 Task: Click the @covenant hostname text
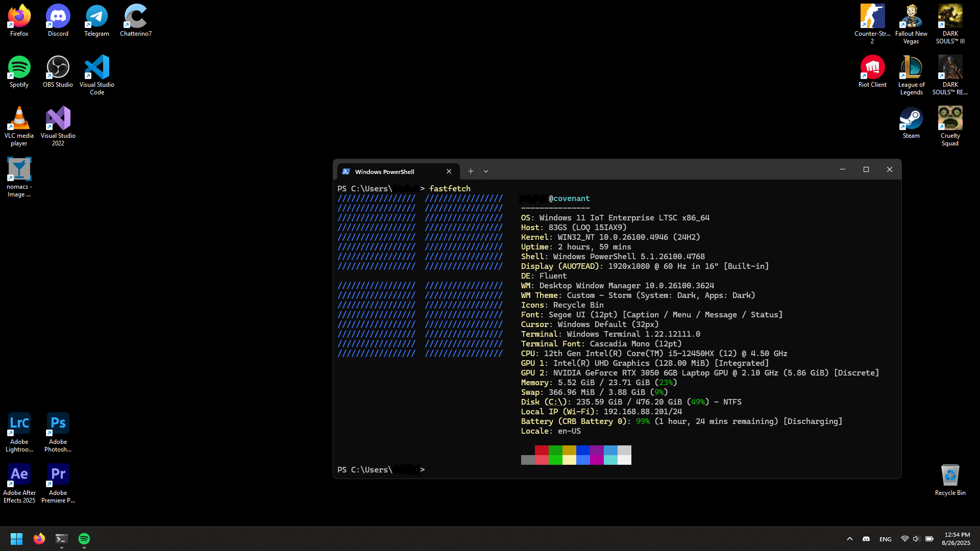(x=569, y=198)
